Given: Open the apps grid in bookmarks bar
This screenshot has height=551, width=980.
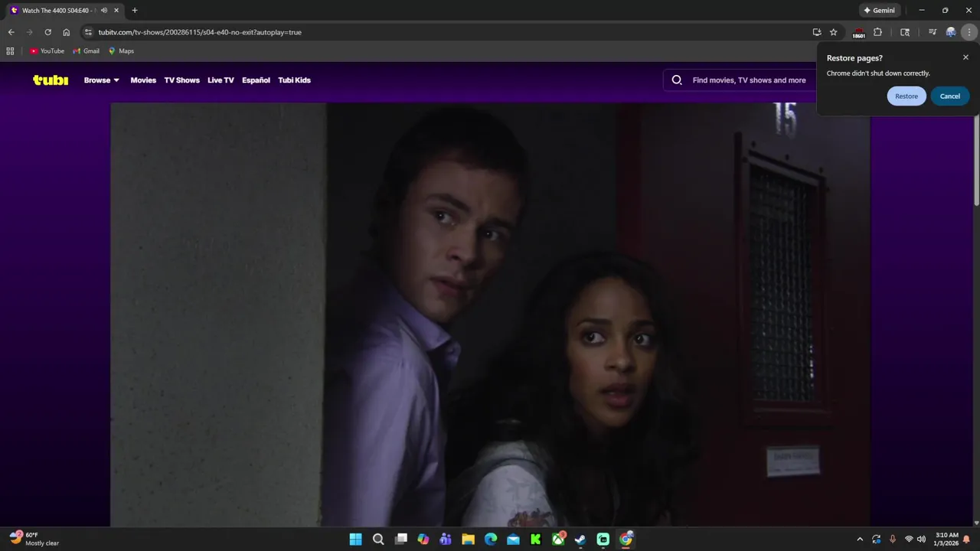Looking at the screenshot, I should point(10,51).
